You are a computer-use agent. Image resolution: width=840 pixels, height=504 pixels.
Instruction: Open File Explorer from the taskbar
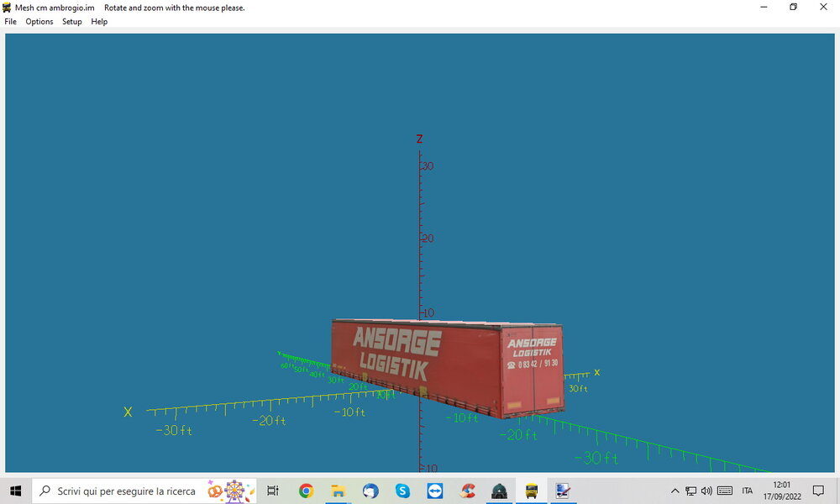tap(338, 491)
